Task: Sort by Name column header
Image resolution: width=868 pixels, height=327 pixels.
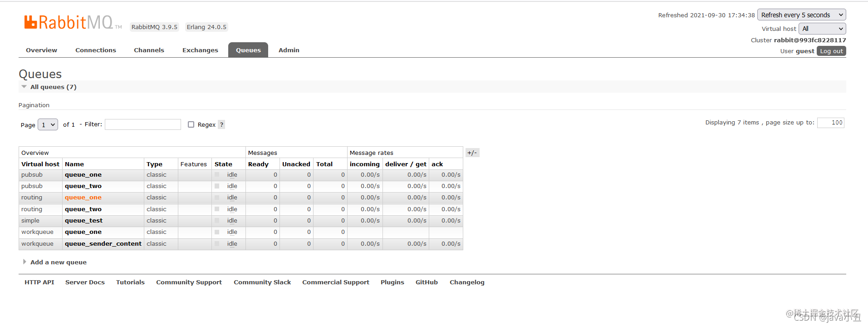Action: tap(74, 164)
